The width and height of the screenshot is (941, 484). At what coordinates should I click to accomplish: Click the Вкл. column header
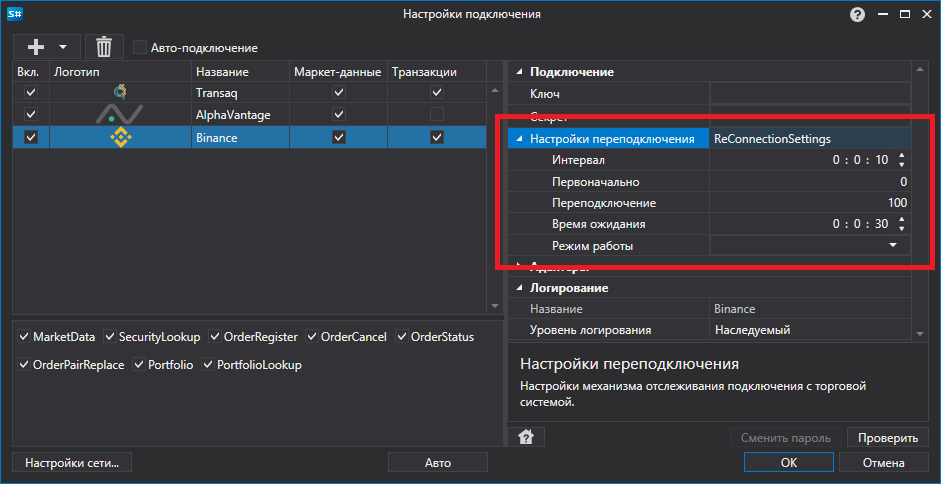[x=30, y=72]
